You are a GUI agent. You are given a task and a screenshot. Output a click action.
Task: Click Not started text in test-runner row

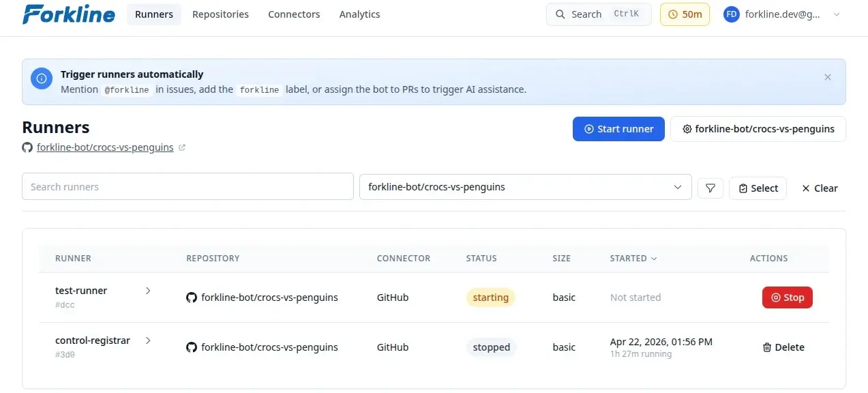[635, 297]
